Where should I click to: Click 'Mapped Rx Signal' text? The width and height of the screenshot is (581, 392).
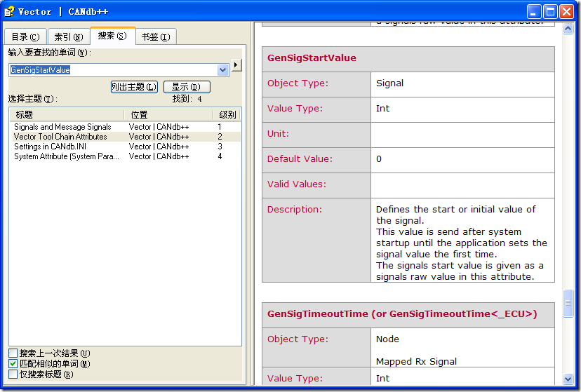(x=416, y=362)
